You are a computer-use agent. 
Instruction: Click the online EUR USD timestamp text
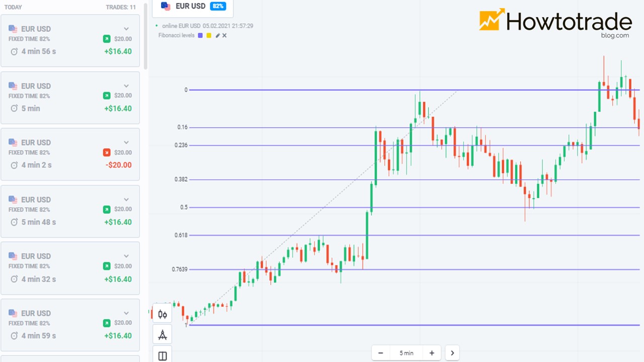[x=207, y=26]
